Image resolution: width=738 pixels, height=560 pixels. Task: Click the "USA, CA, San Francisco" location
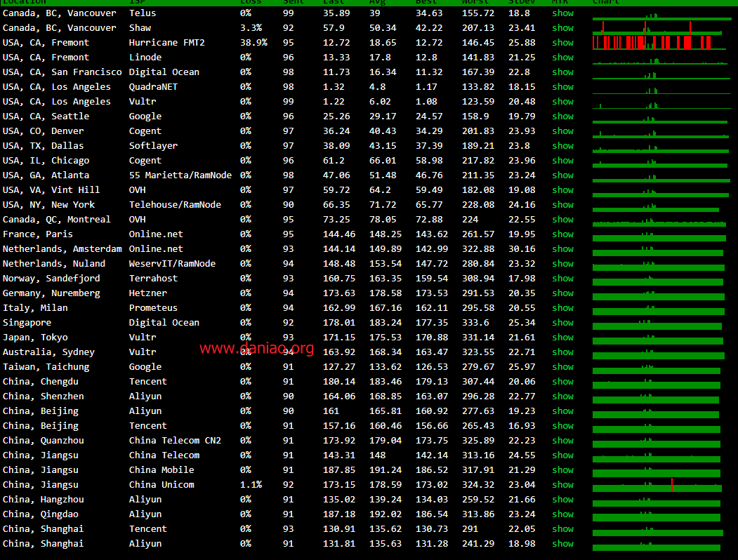pyautogui.click(x=62, y=72)
